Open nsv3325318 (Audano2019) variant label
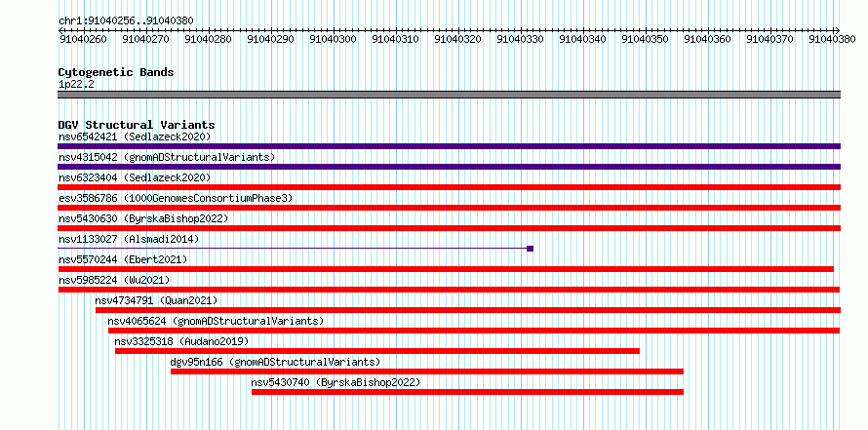 point(181,341)
